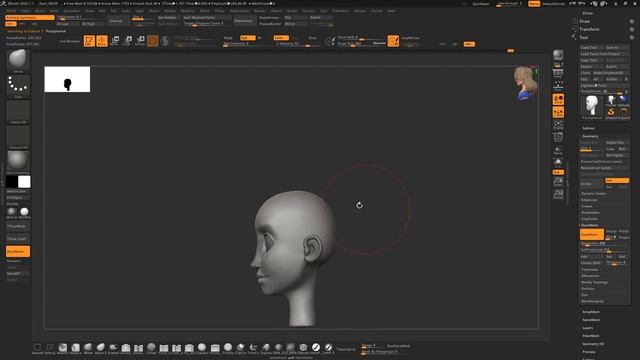Toggle the Rgb mode button
Screen dimensions: 640x360
(247, 38)
